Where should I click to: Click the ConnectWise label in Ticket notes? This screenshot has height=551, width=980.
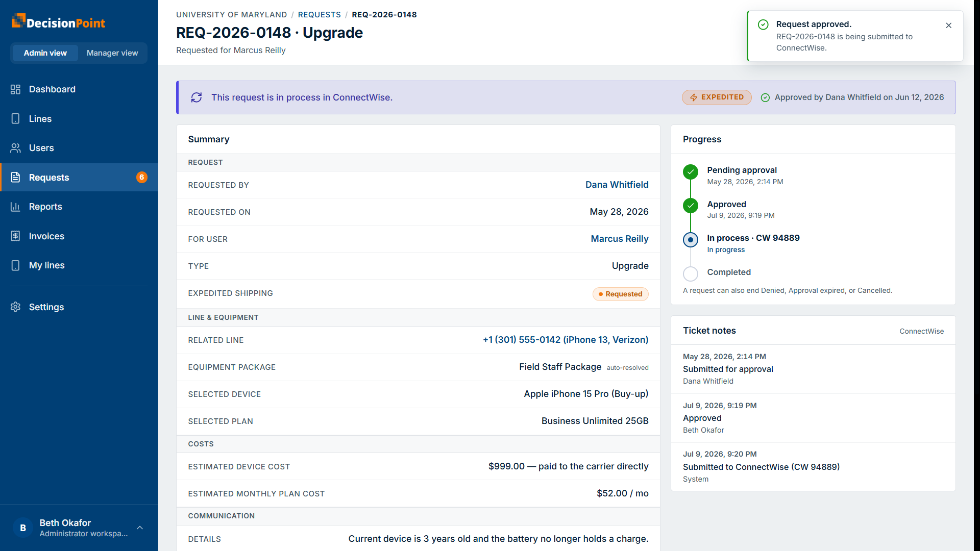tap(921, 331)
